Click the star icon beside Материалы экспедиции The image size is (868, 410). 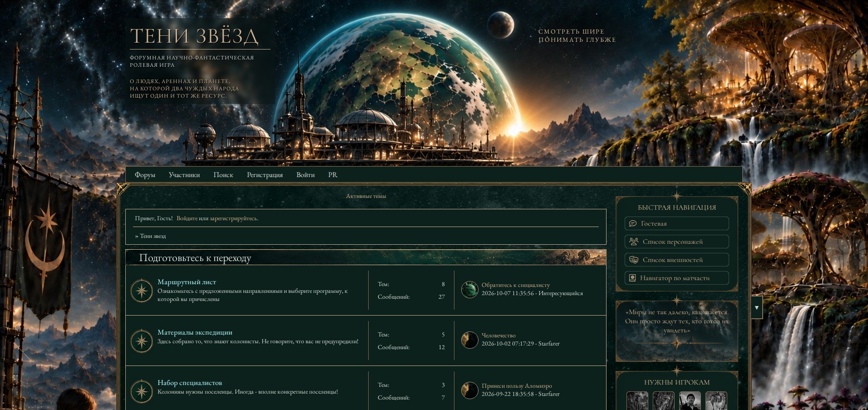click(142, 341)
